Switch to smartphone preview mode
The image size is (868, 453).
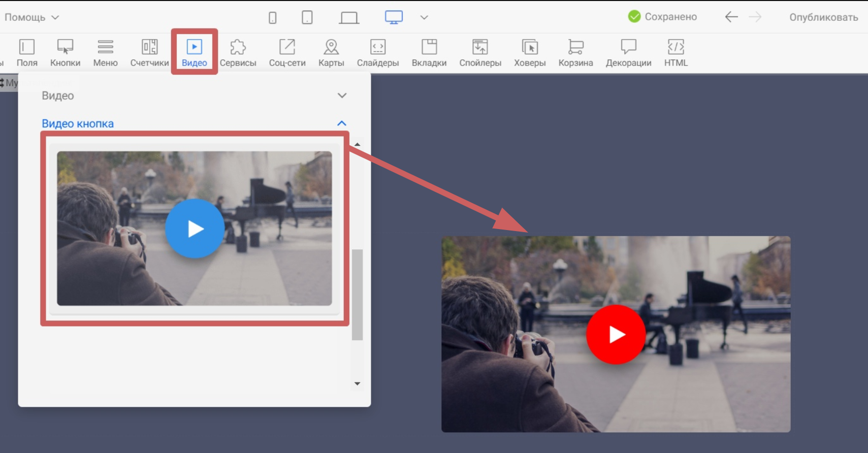pos(273,18)
